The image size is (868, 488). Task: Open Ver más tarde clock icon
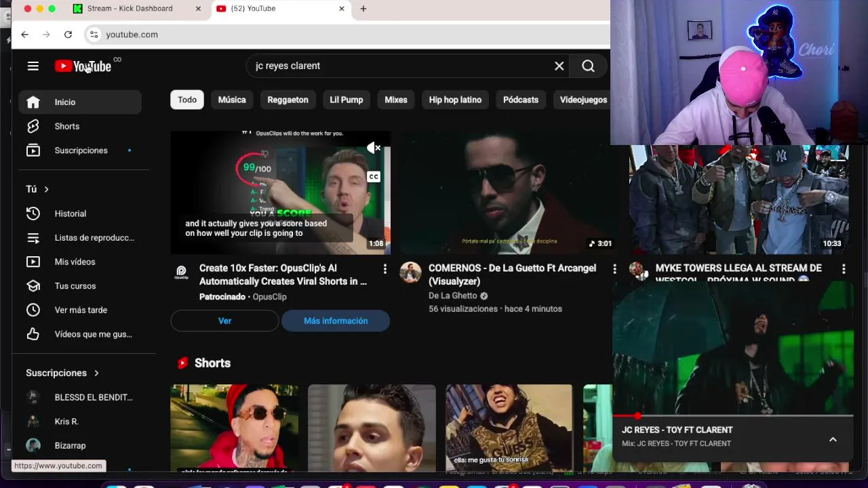point(33,310)
